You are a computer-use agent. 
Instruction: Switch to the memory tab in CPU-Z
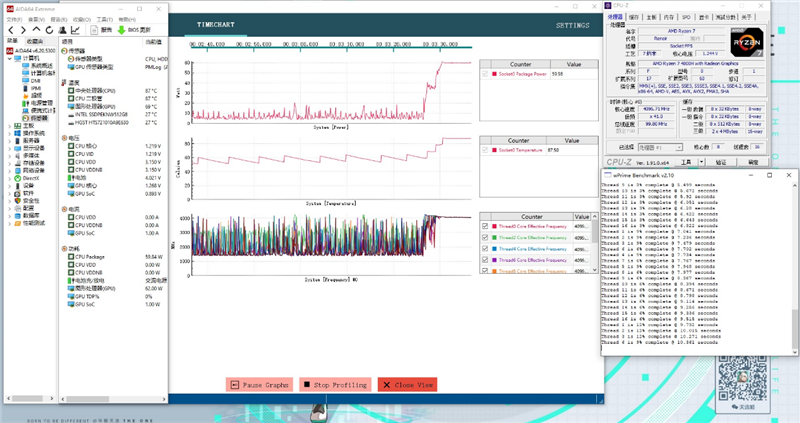coord(668,17)
